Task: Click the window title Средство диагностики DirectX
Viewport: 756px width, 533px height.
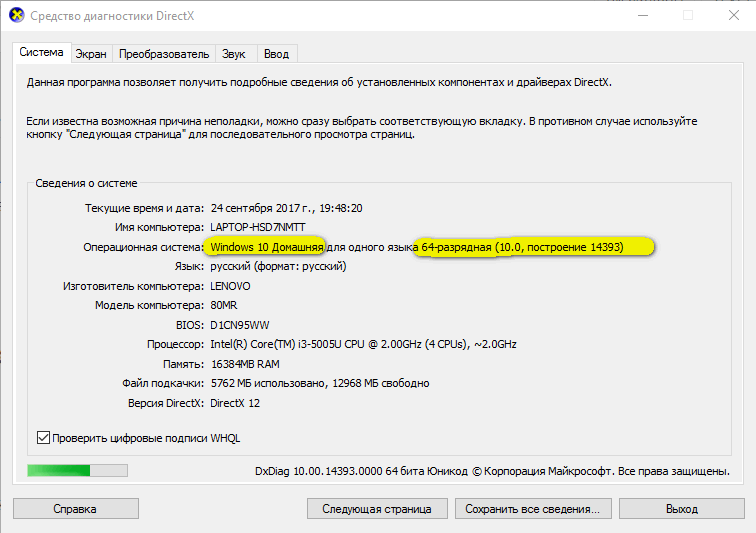Action: coord(112,16)
